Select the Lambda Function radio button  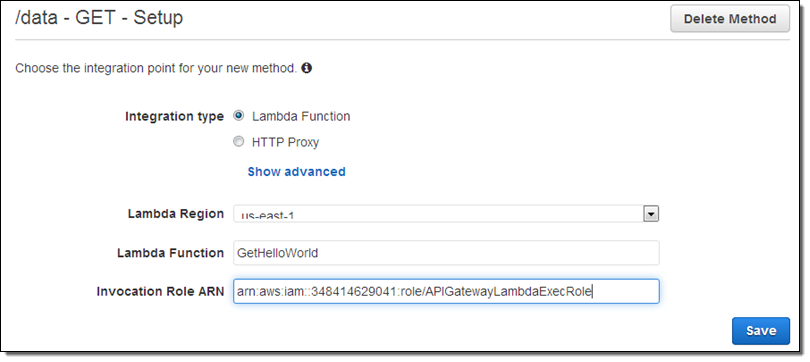pos(238,116)
